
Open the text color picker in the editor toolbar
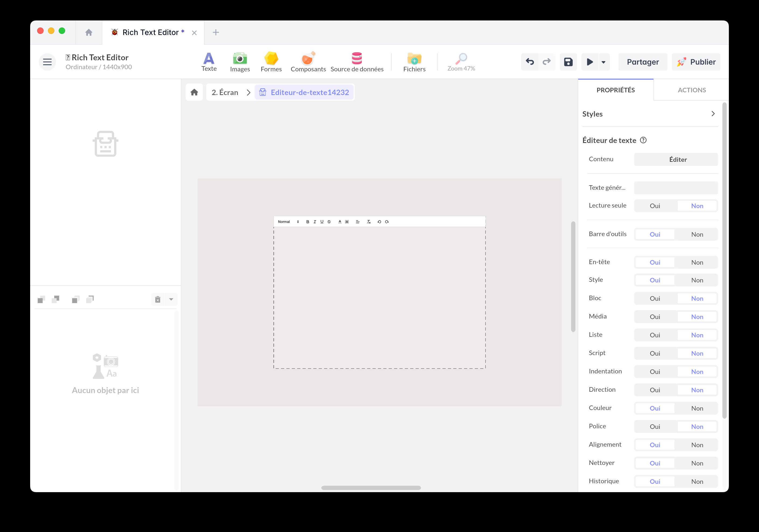339,222
